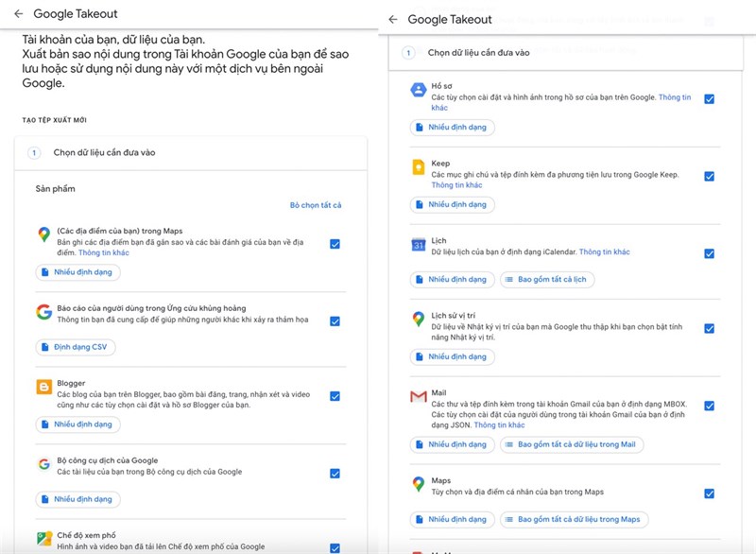Click Bao gồm tất cả dữ liệu trong Maps
Image resolution: width=756 pixels, height=554 pixels.
(575, 519)
